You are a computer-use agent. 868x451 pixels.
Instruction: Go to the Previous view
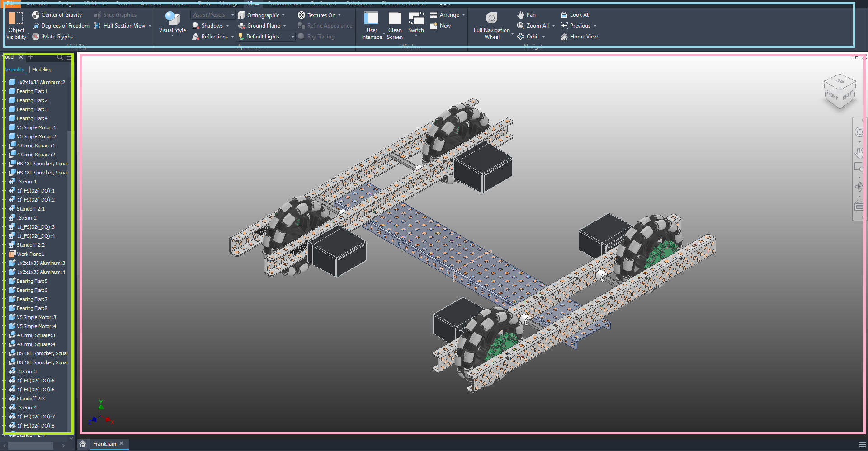pyautogui.click(x=576, y=26)
